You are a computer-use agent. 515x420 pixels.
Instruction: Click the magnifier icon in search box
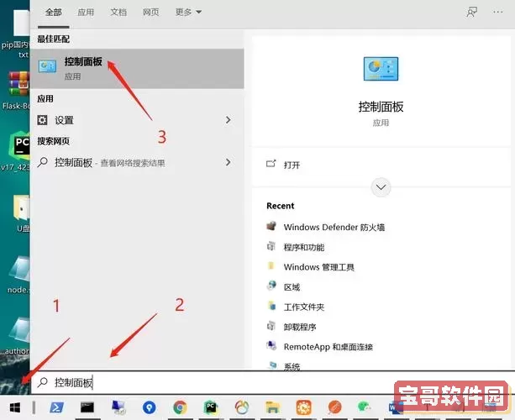[x=43, y=382]
